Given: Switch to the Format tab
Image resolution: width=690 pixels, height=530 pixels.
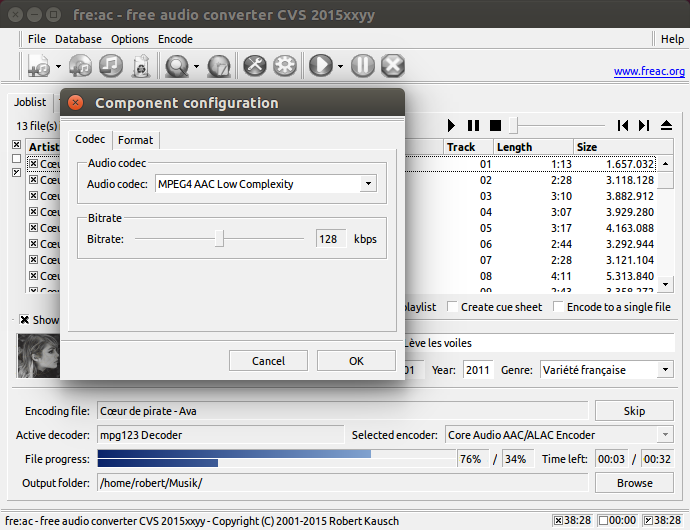Looking at the screenshot, I should coord(136,140).
